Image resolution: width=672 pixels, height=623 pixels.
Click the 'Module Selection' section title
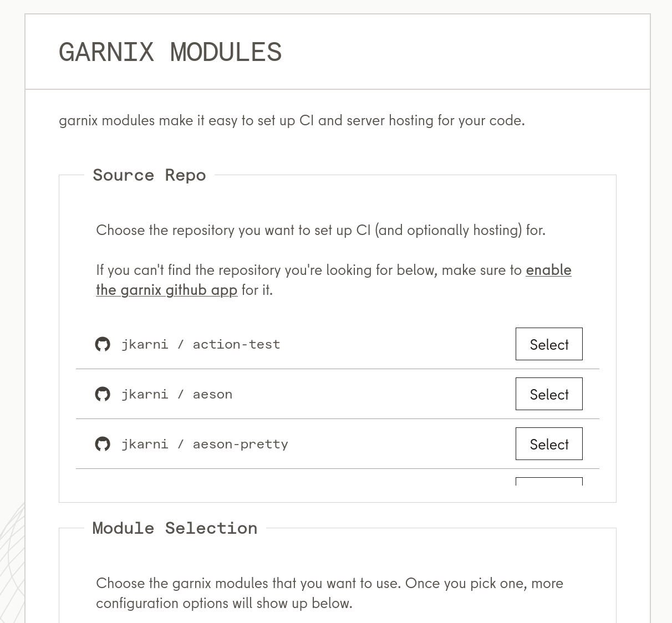pos(175,528)
